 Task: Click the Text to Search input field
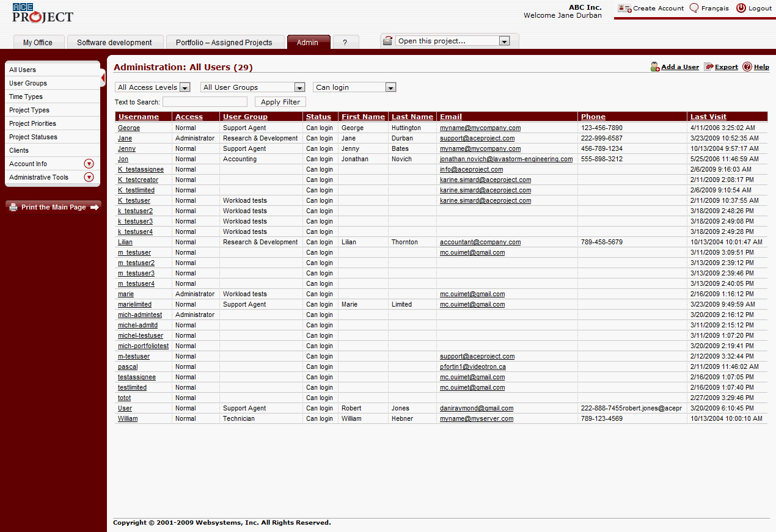(205, 102)
